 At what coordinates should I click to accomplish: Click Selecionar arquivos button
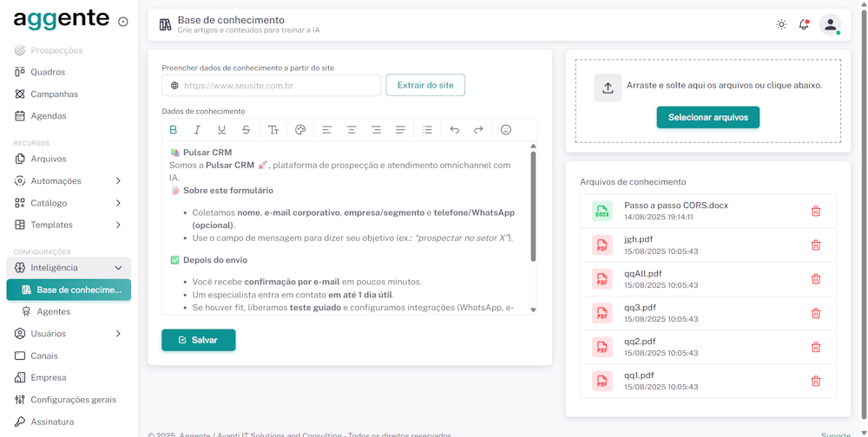pyautogui.click(x=708, y=117)
